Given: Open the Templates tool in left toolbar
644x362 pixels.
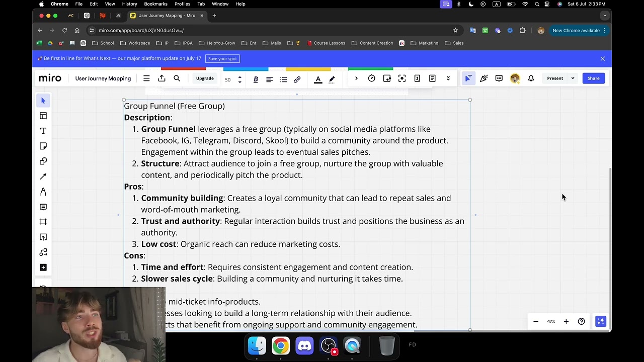Looking at the screenshot, I should 43,116.
